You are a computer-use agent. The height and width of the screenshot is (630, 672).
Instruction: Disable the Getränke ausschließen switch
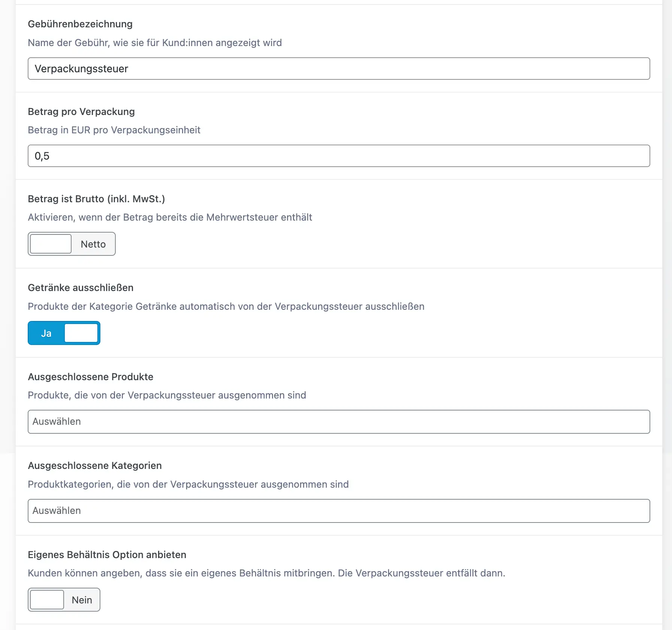point(64,333)
